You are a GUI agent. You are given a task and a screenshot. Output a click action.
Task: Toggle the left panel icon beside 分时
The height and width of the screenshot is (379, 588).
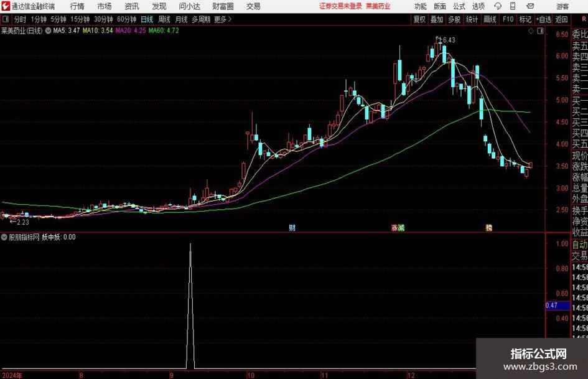pos(5,19)
